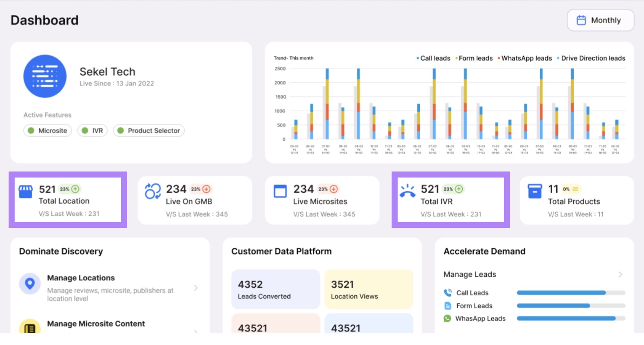Open the Leads Converted card
This screenshot has width=644, height=345.
(276, 289)
